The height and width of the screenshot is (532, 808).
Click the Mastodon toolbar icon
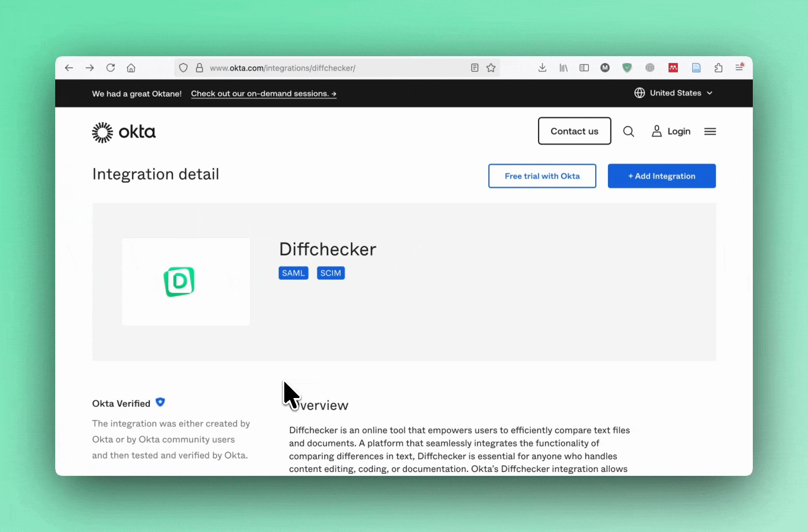point(605,67)
